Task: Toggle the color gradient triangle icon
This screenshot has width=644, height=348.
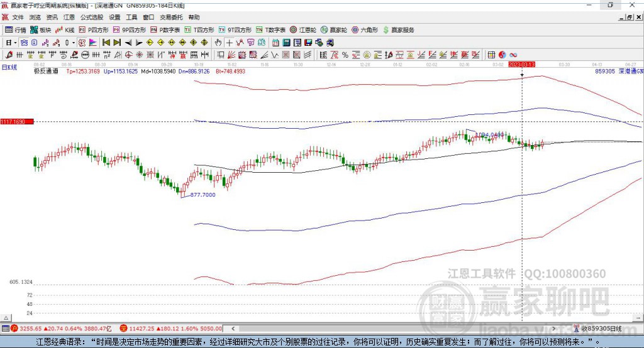Action: [93, 43]
